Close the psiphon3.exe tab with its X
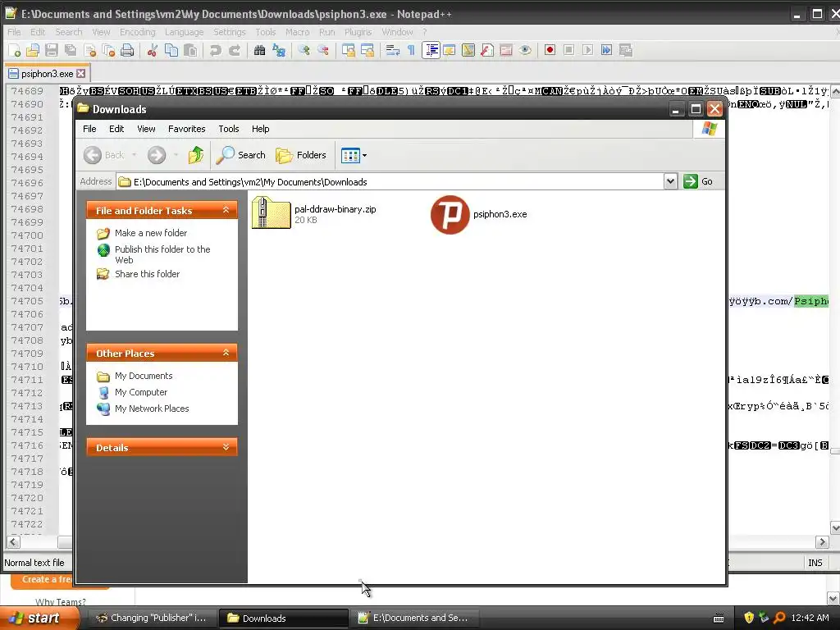Screen dimensions: 840x630 (81, 73)
